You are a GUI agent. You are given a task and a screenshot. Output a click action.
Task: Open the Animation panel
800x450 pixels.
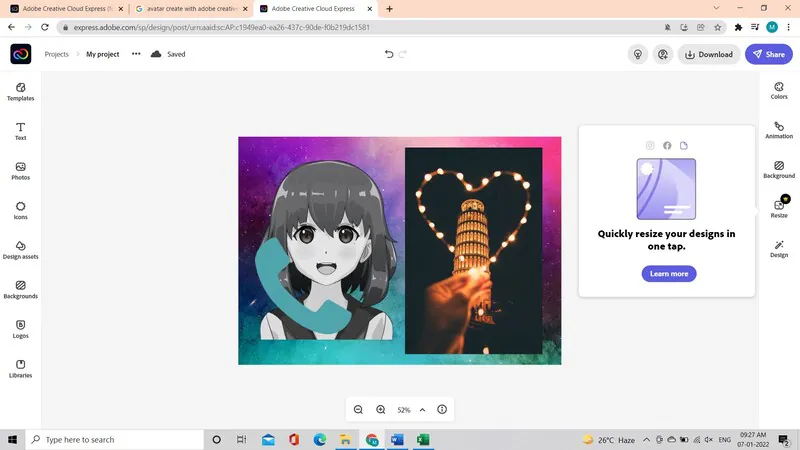point(779,130)
